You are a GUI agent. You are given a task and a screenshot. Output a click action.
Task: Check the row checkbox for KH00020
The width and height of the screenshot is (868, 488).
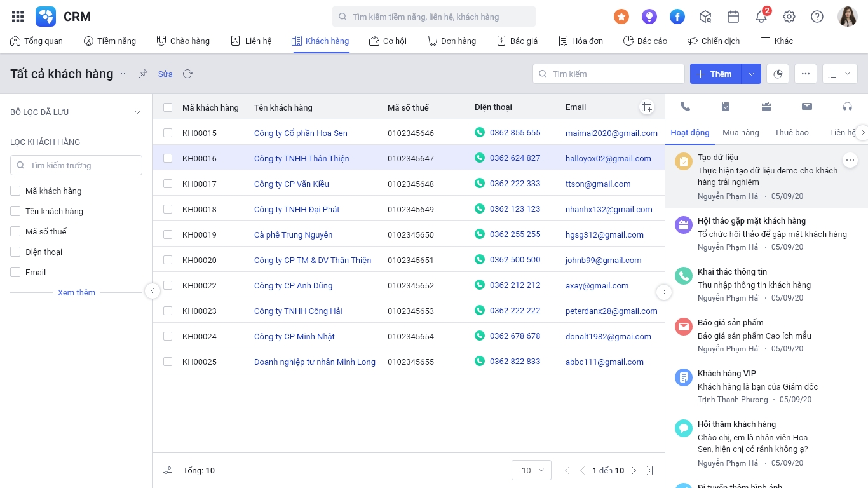point(168,260)
